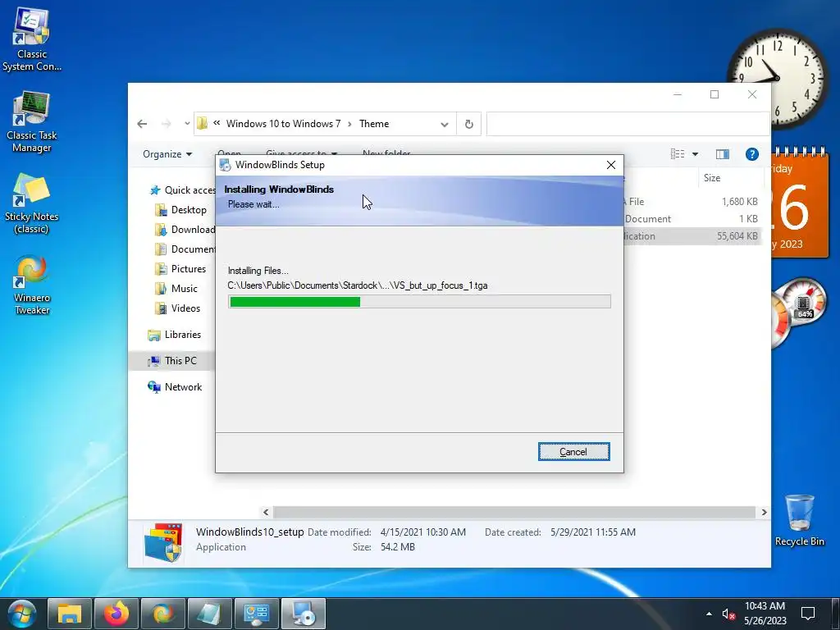This screenshot has height=630, width=840.
Task: Cancel the WindowBlinds installation
Action: [x=573, y=452]
